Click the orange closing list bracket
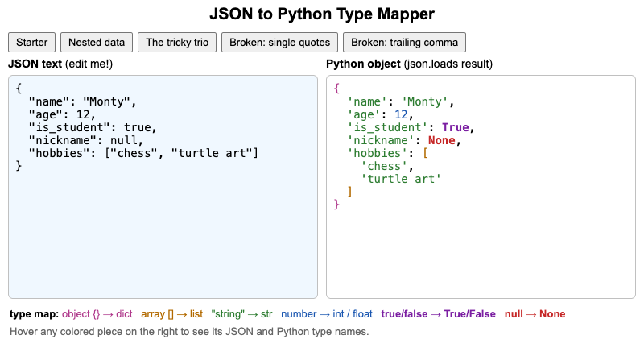Image resolution: width=644 pixels, height=356 pixels. 349,192
